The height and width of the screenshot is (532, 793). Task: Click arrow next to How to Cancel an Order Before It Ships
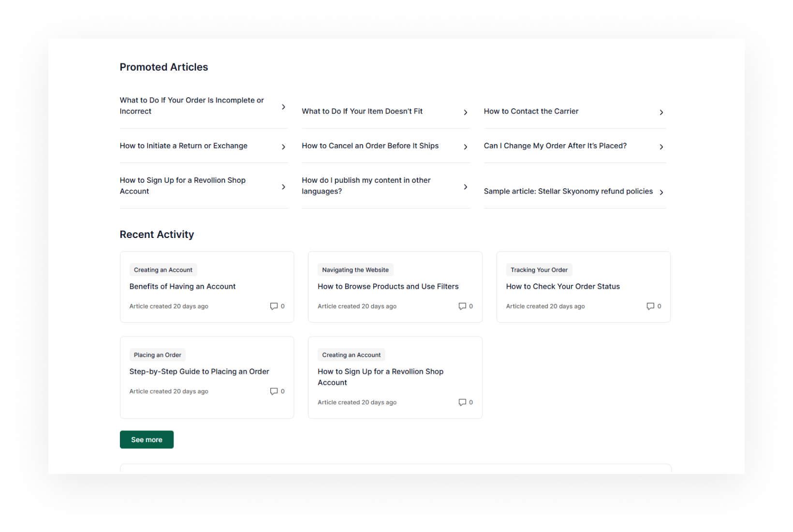click(x=465, y=147)
